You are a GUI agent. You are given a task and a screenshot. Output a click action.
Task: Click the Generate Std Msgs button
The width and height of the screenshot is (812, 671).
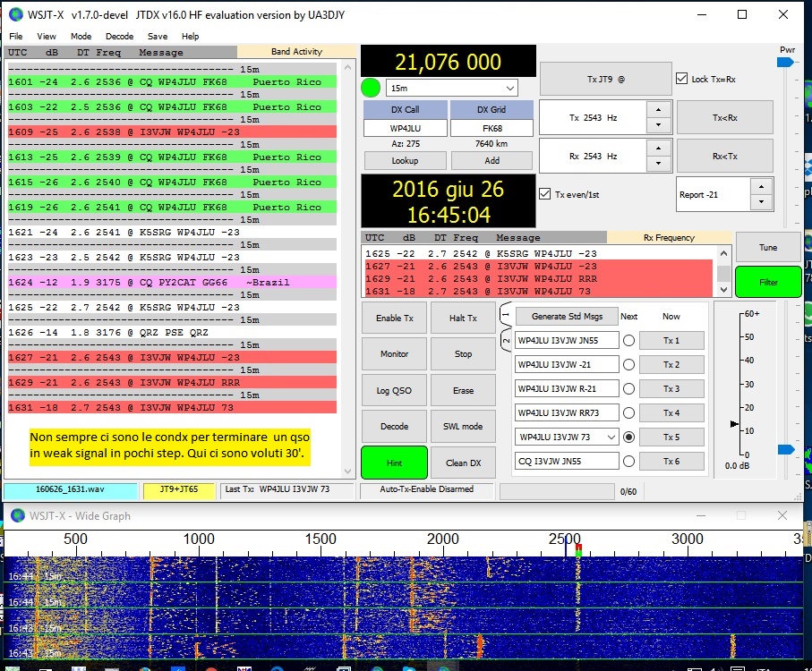(567, 316)
